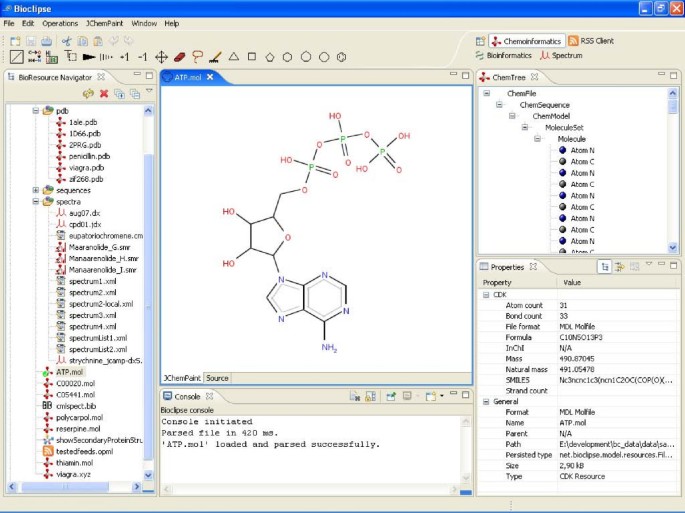Click the red X delete icon in Navigator

coord(104,94)
